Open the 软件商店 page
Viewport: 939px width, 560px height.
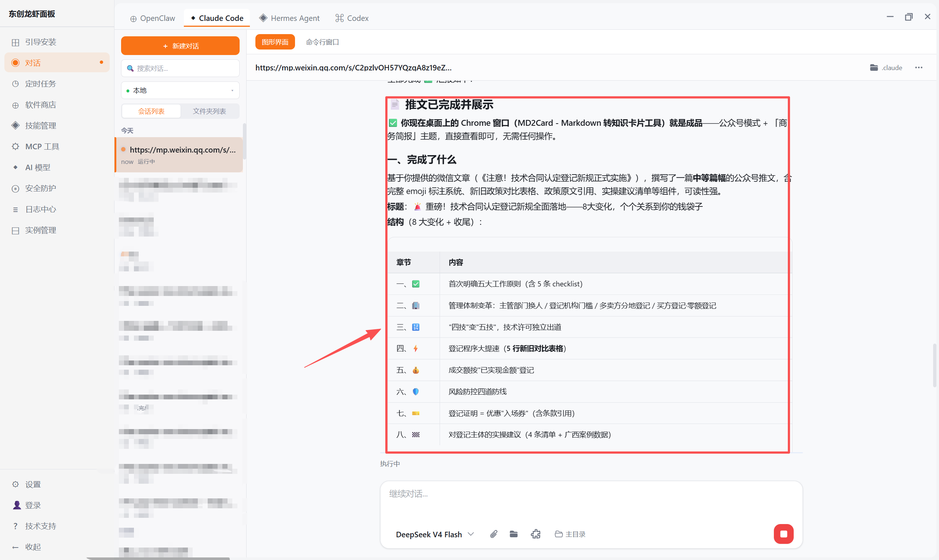(57, 105)
